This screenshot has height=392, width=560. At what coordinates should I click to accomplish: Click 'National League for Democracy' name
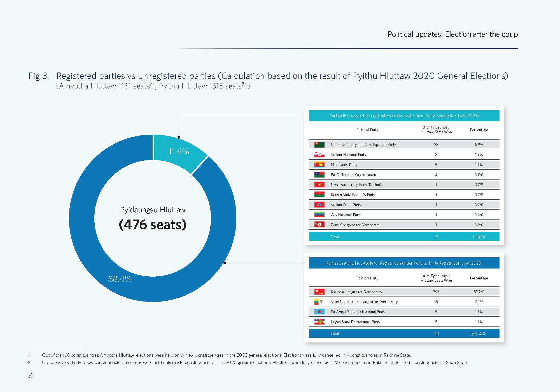(x=356, y=292)
